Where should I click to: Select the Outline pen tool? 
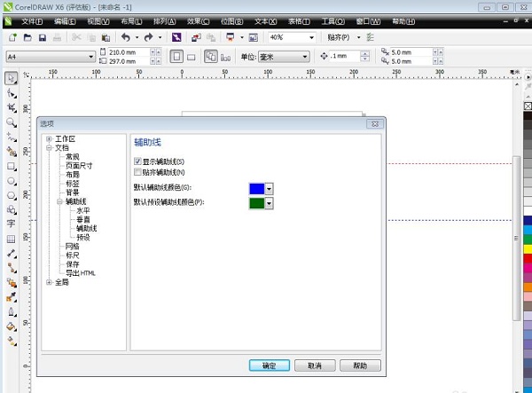pos(12,311)
